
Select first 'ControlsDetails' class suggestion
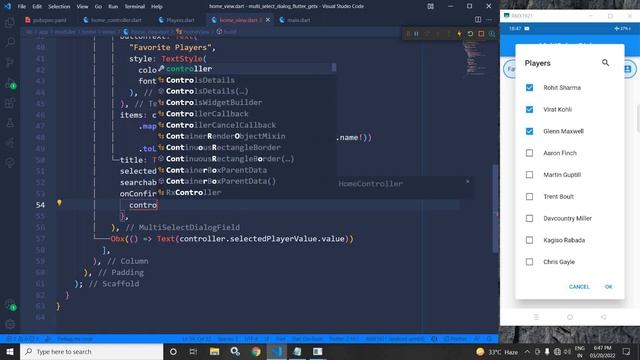(x=247, y=80)
